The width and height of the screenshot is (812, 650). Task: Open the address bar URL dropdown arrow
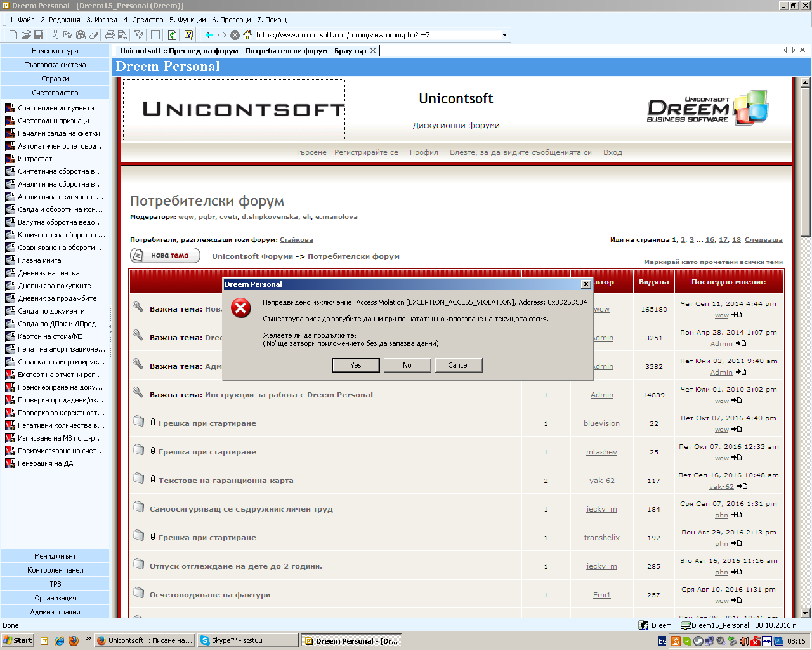(x=504, y=35)
